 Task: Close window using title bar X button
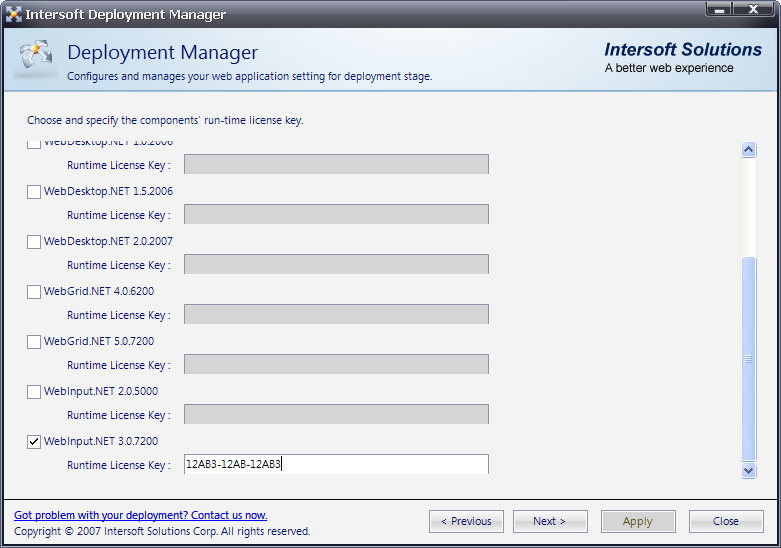pyautogui.click(x=753, y=9)
